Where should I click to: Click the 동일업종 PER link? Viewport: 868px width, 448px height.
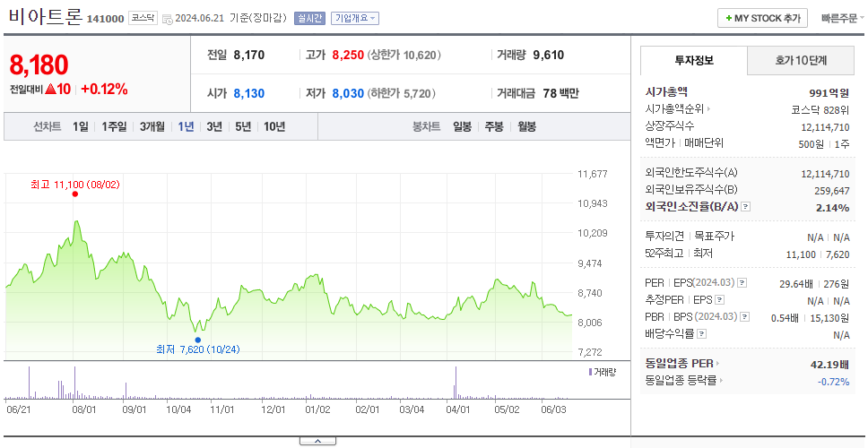click(x=679, y=364)
